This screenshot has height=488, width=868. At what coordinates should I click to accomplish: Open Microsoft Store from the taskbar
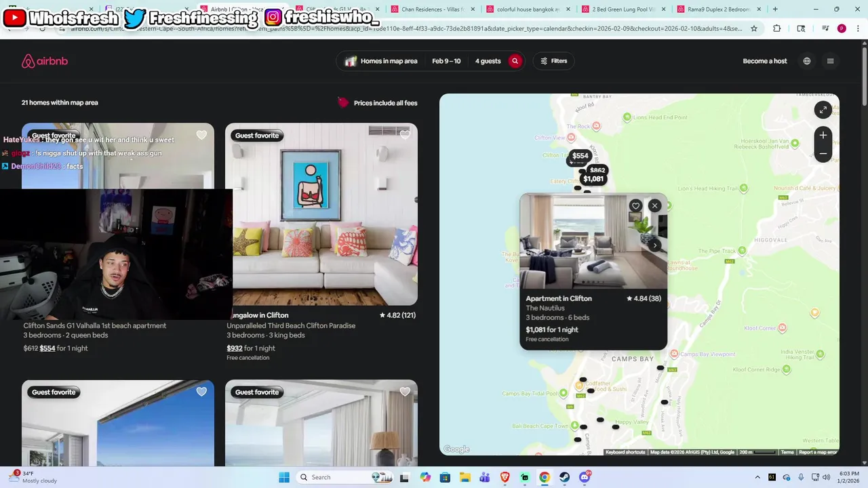point(445,477)
